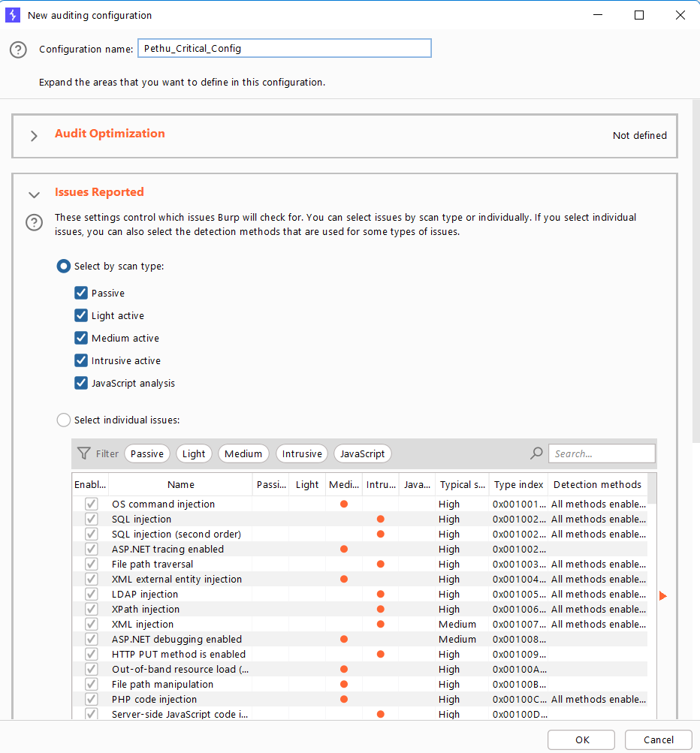Sort by the Type index column header
Image resolution: width=700 pixels, height=753 pixels.
point(518,484)
